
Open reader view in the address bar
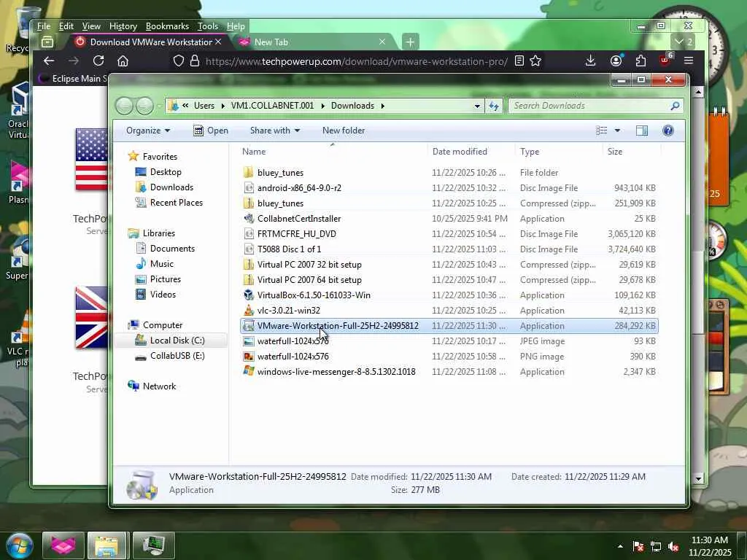click(x=519, y=61)
